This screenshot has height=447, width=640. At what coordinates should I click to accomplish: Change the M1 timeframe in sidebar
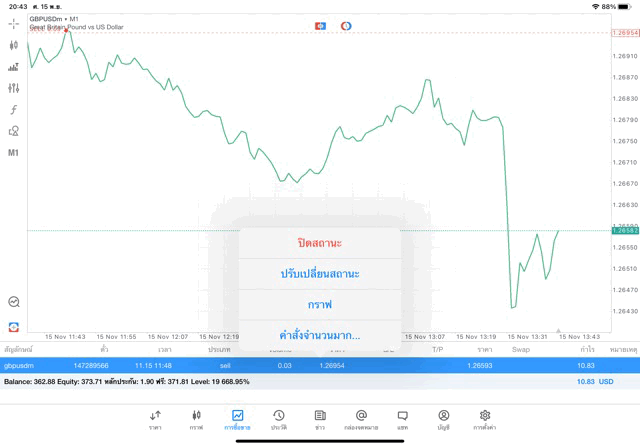(x=13, y=153)
